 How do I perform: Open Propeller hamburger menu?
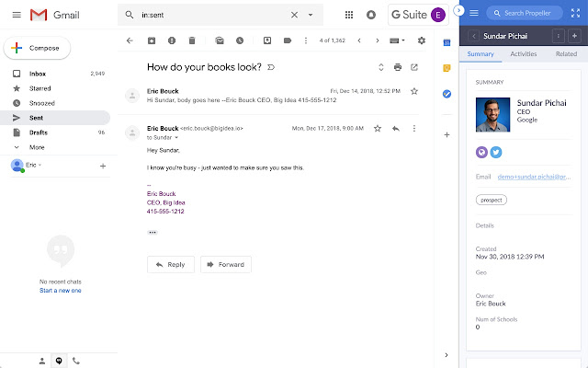(474, 13)
